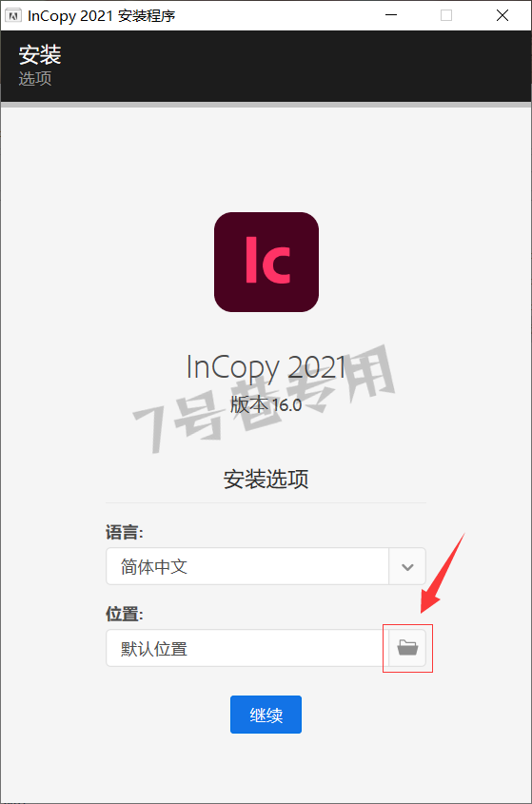
Task: Close the InCopy 2021 installer window
Action: [x=502, y=15]
